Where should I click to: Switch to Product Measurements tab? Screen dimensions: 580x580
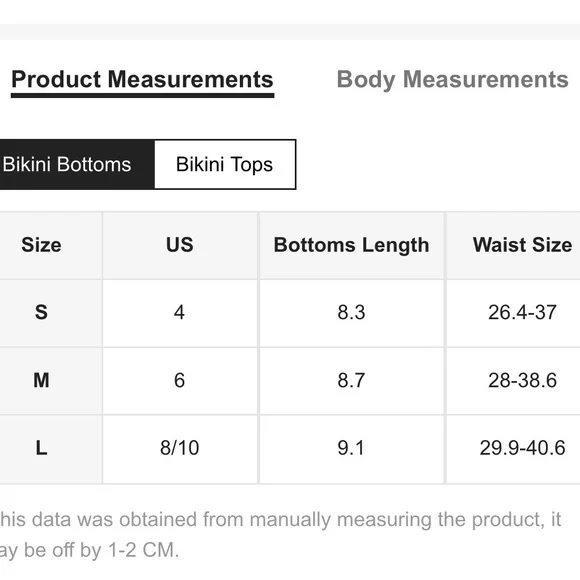(x=142, y=80)
